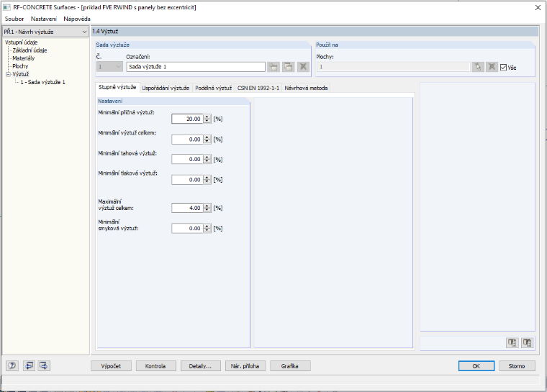The image size is (547, 392).
Task: Click the load default settings icon at bottom right
Action: (512, 342)
